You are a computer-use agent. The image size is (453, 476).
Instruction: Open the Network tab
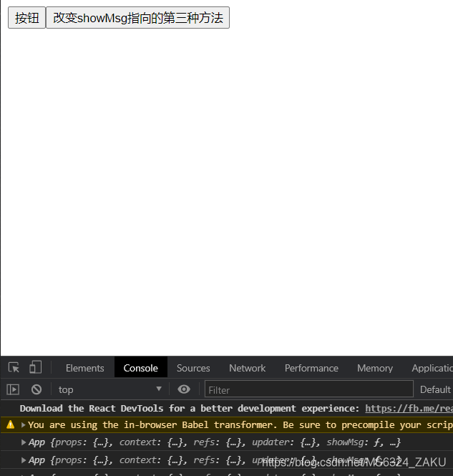(x=247, y=368)
